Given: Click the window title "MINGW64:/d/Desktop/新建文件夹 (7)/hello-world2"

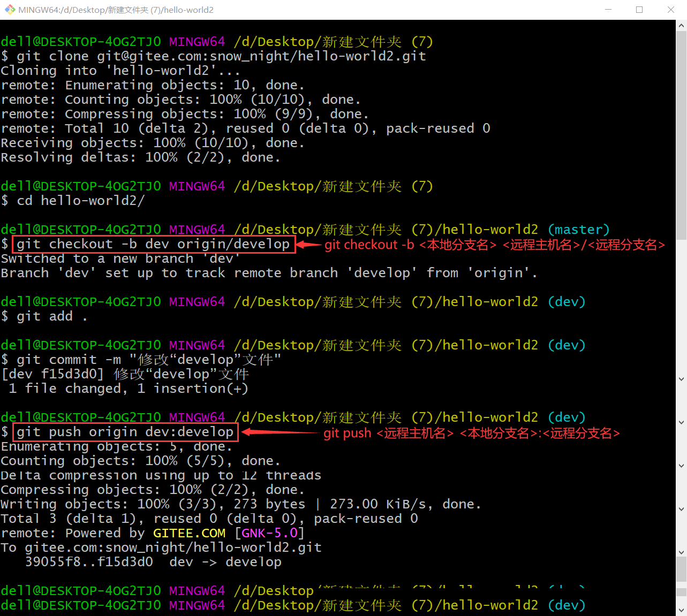Looking at the screenshot, I should coord(116,10).
